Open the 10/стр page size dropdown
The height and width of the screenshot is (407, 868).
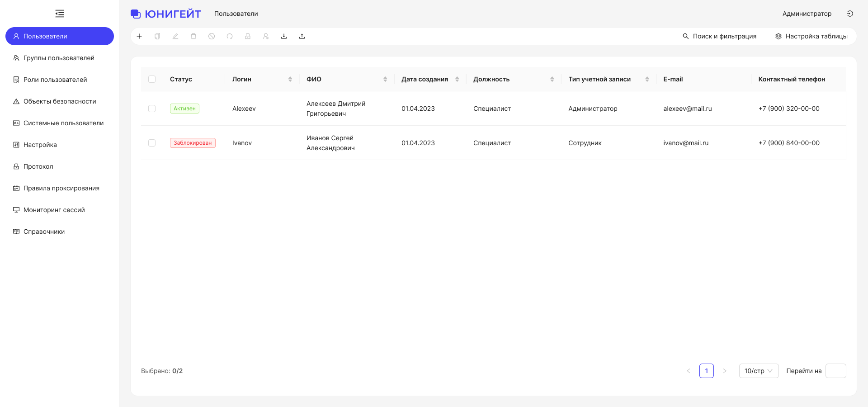759,371
